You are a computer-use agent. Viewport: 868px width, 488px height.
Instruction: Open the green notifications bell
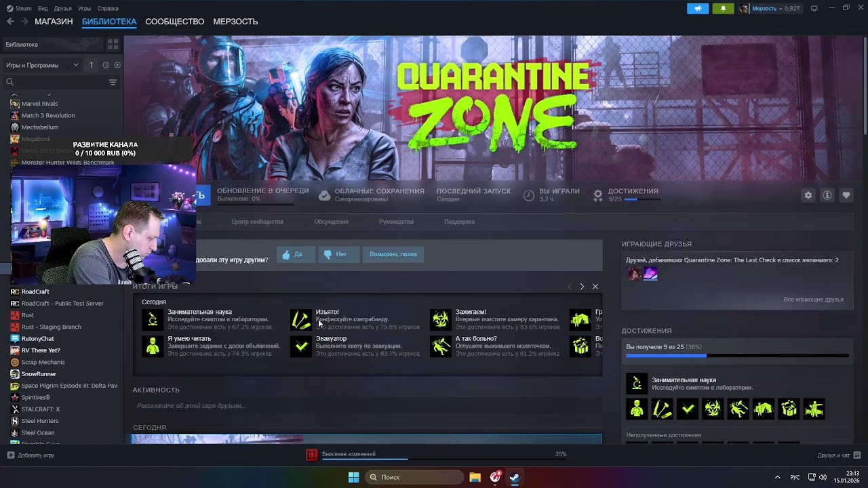tap(723, 8)
